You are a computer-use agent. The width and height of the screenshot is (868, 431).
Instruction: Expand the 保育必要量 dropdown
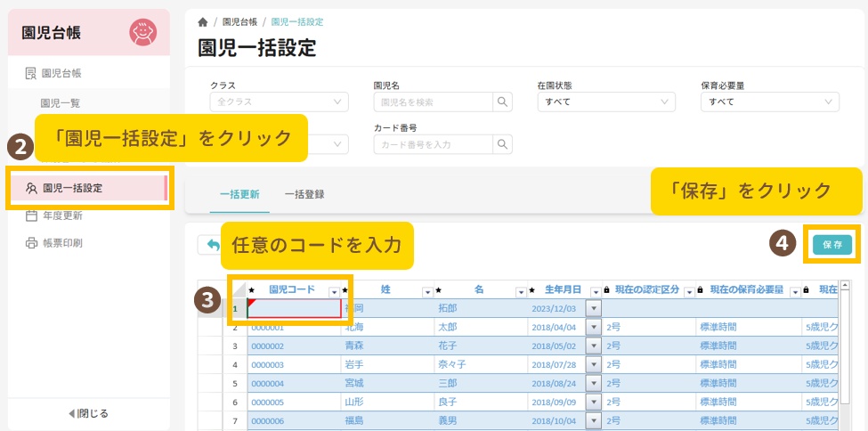tap(769, 102)
